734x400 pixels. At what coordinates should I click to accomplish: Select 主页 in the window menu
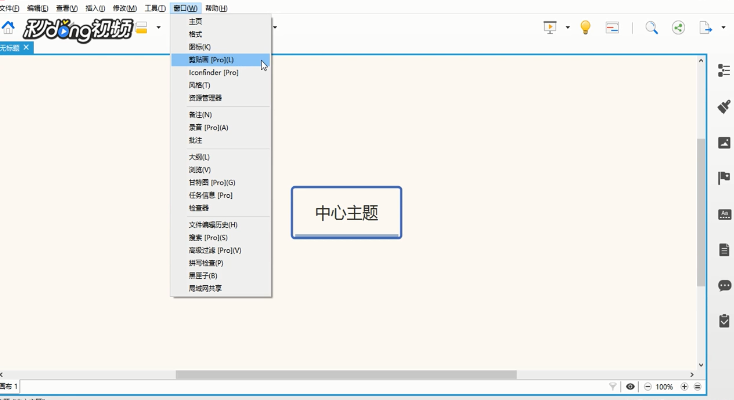coord(220,22)
